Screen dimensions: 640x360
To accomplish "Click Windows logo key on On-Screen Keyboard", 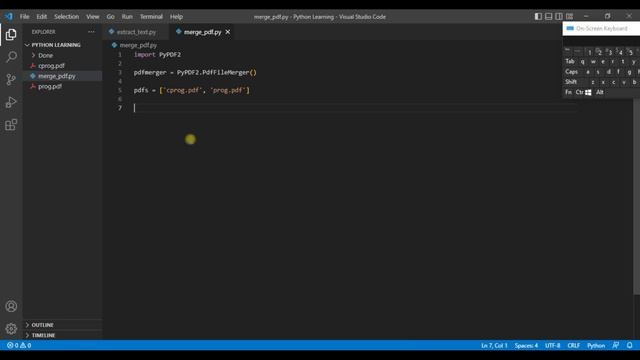I will point(588,93).
